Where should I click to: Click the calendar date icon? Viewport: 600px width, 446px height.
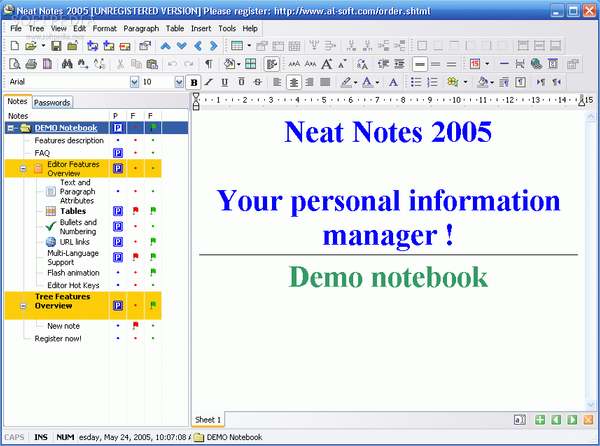(475, 64)
